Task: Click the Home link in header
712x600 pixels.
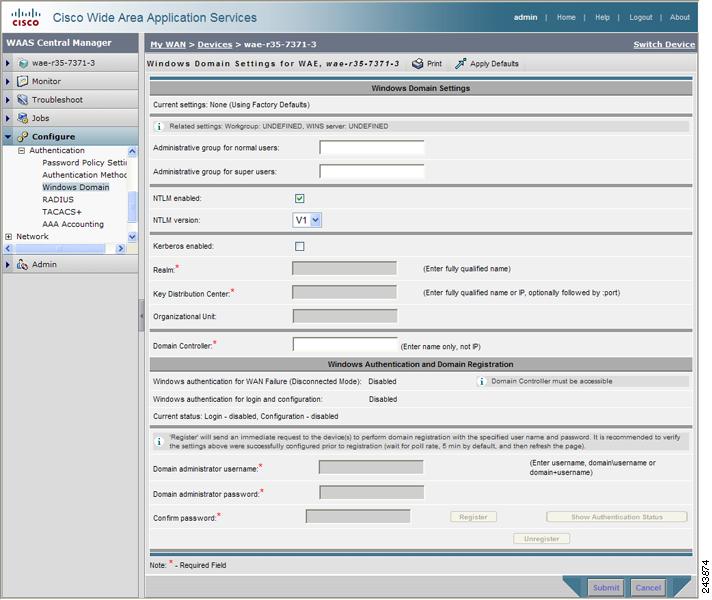Action: point(566,17)
